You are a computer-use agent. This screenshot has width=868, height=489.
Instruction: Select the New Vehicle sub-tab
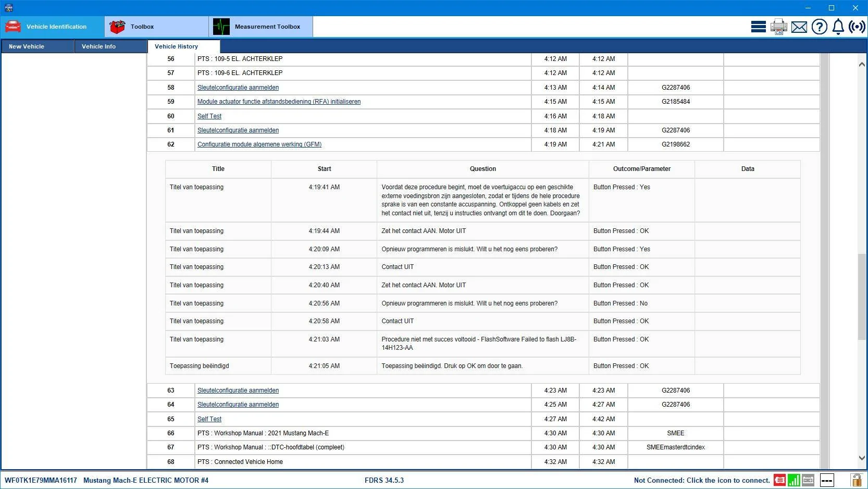(37, 46)
